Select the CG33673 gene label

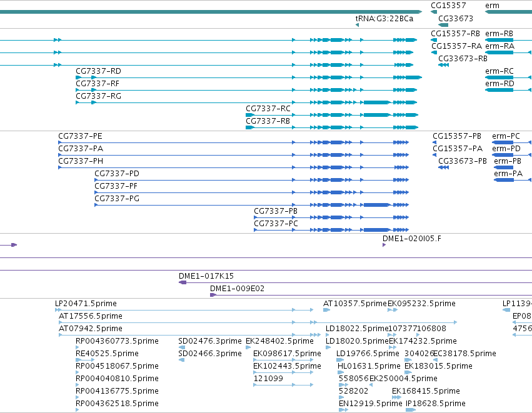pos(456,19)
